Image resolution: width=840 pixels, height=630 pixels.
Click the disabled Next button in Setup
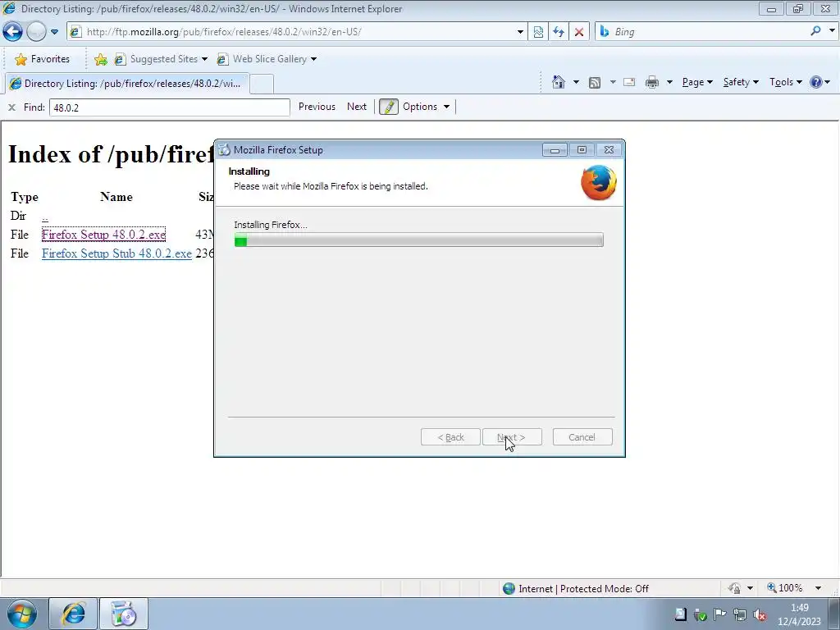coord(512,437)
